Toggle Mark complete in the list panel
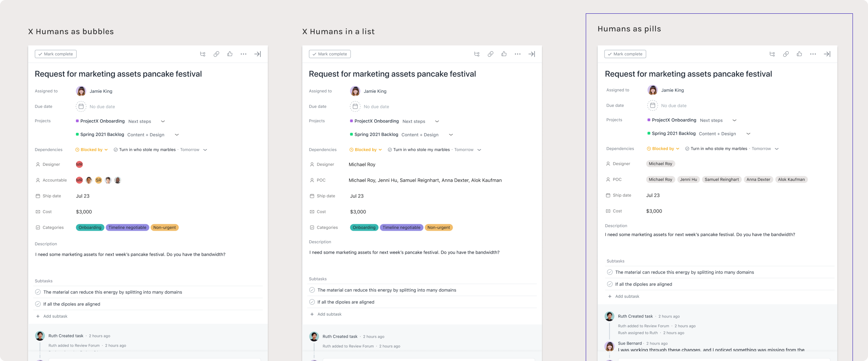Screen dimensions: 868x361 coord(330,54)
